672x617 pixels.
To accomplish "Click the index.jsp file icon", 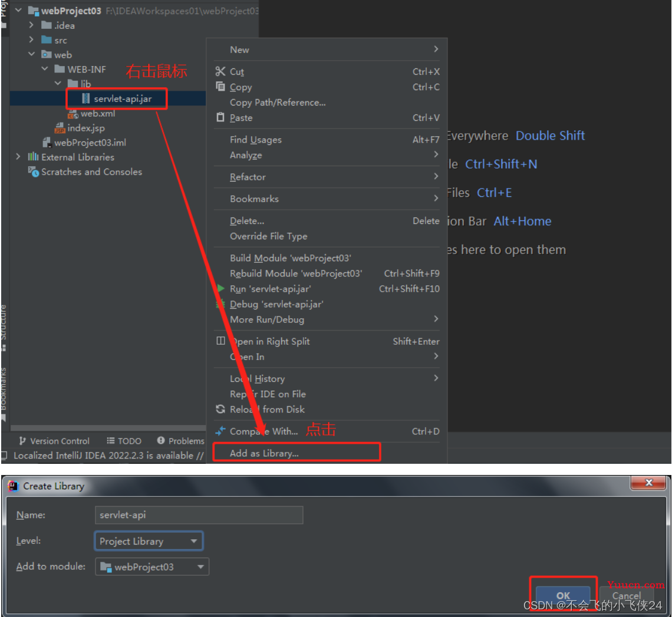I will (60, 128).
